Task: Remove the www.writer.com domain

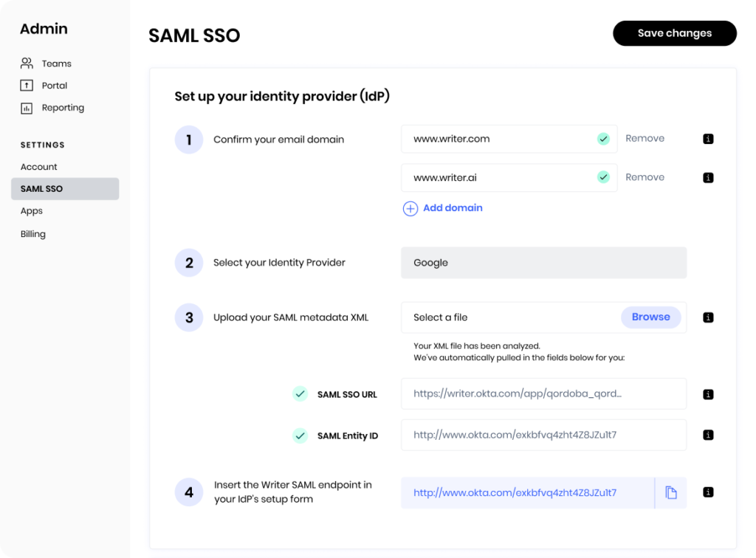Action: point(645,138)
